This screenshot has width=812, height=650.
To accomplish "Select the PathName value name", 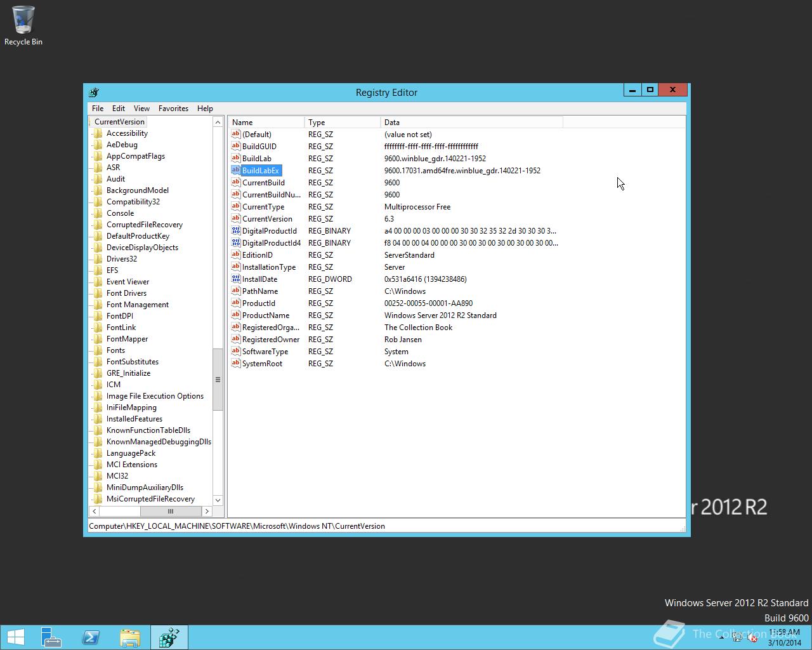I will [260, 291].
